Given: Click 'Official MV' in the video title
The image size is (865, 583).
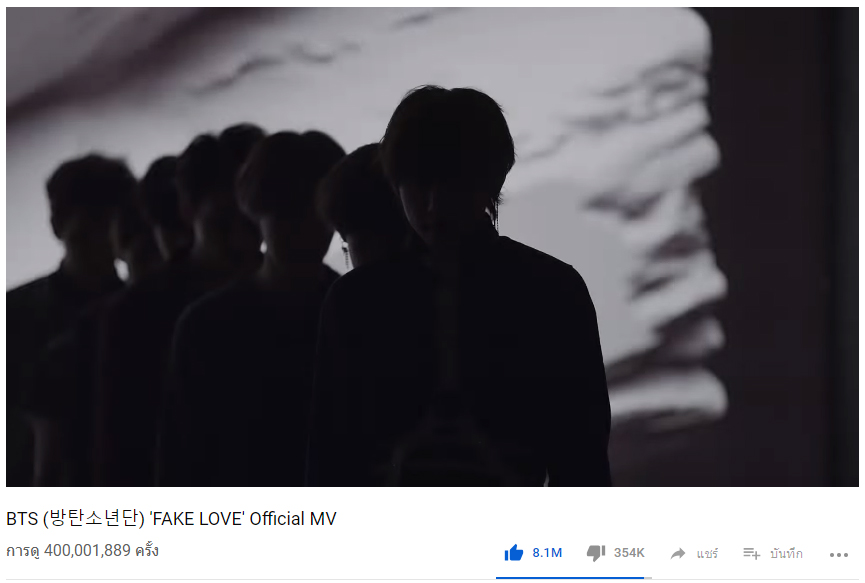Looking at the screenshot, I should click(293, 518).
